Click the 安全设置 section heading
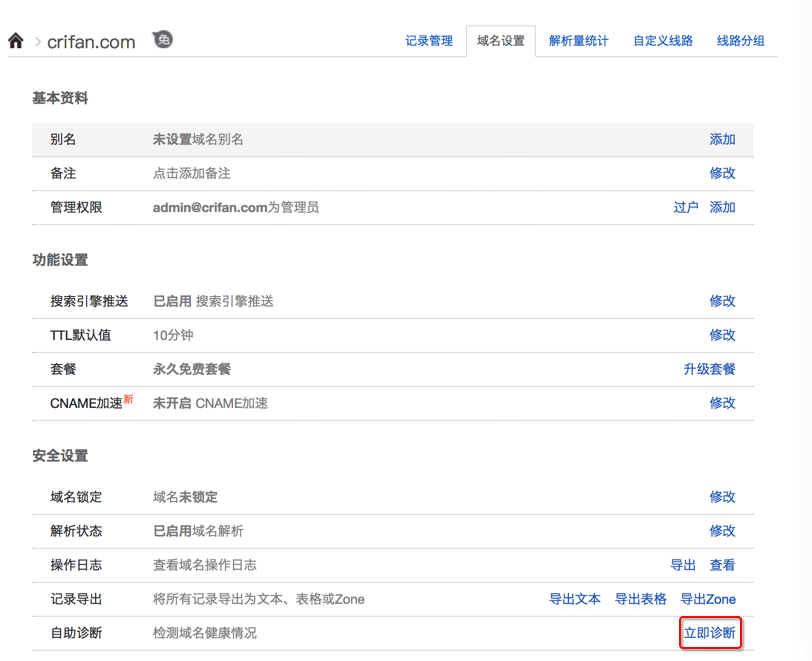 [60, 456]
